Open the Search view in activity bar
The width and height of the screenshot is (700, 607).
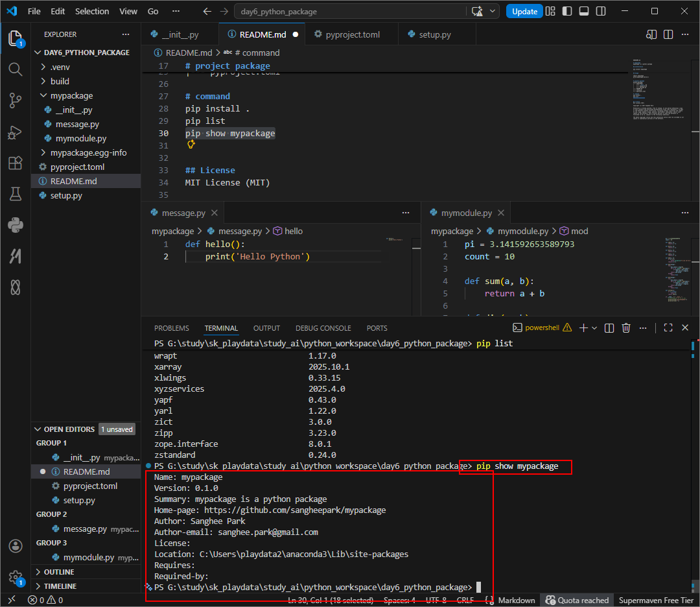point(16,69)
